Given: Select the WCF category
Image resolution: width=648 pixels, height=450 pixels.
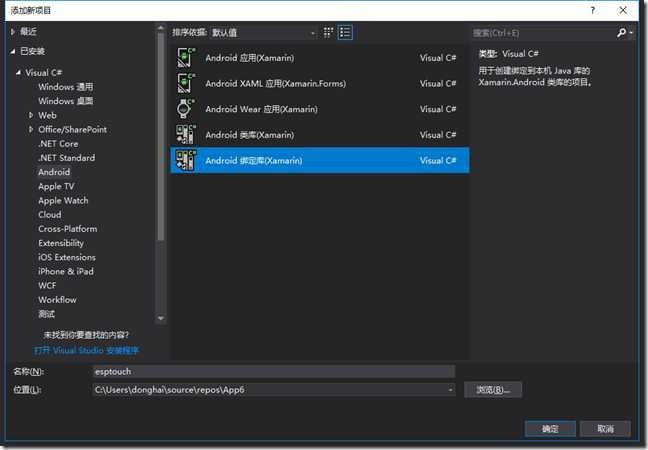Looking at the screenshot, I should [47, 286].
